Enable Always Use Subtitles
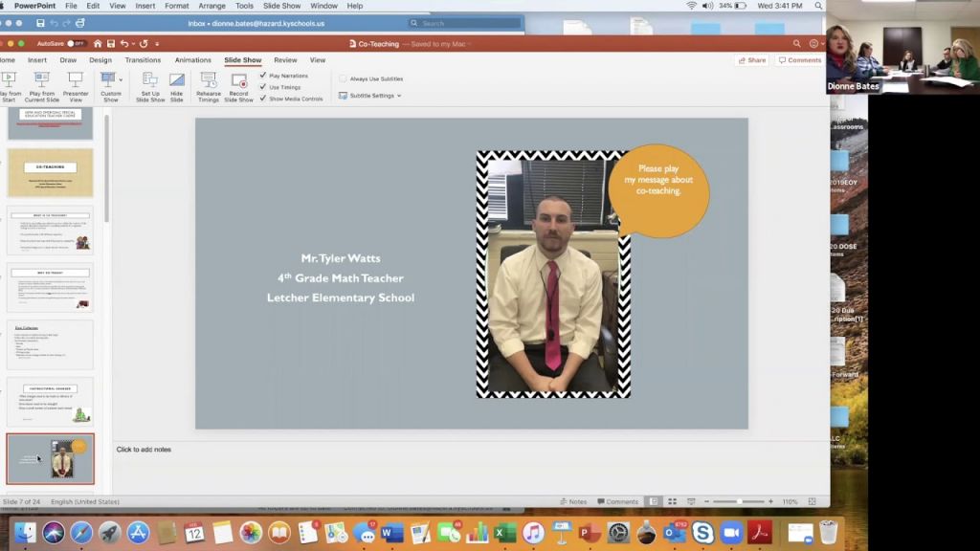Screen dimensions: 980x551 pos(343,78)
